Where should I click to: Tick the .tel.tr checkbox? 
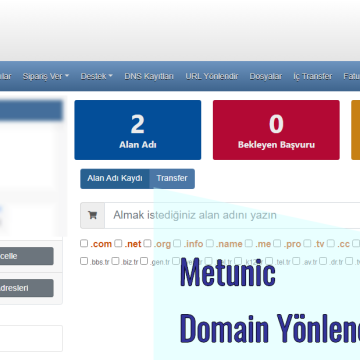pyautogui.click(x=269, y=261)
